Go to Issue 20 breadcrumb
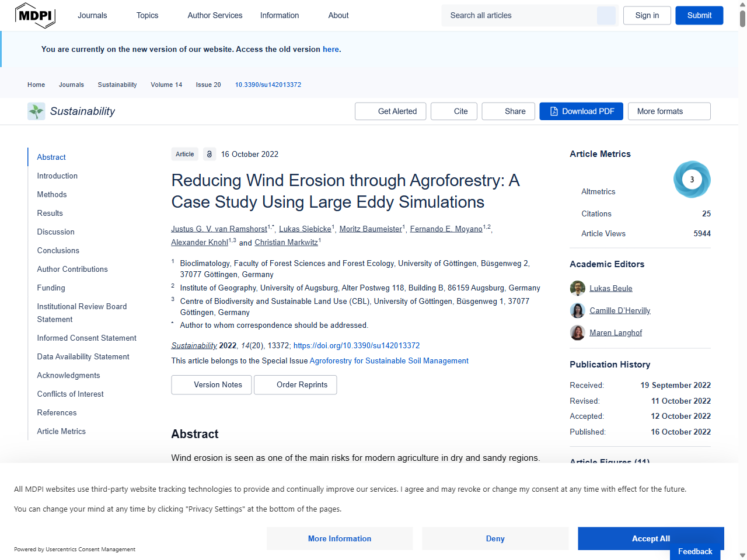 [x=208, y=85]
